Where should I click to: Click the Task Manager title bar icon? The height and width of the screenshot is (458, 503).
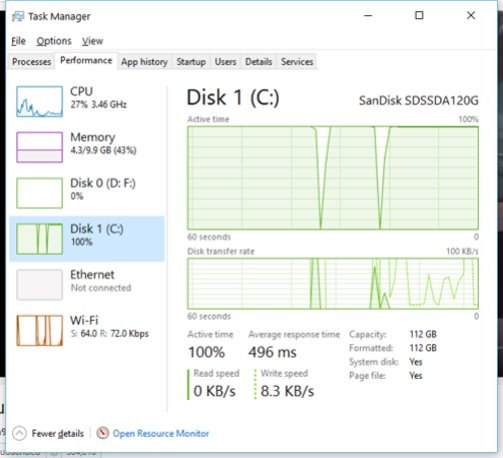click(18, 16)
